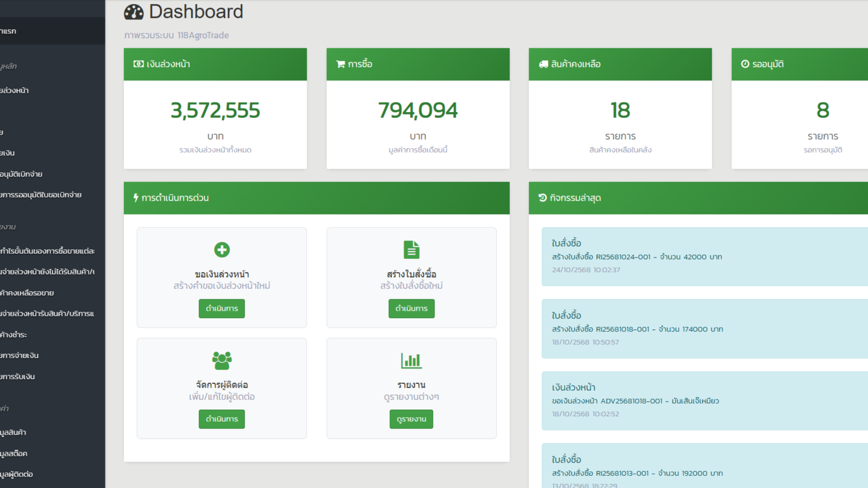This screenshot has width=868, height=488.
Task: Click the green plus circle icon
Action: tap(222, 250)
